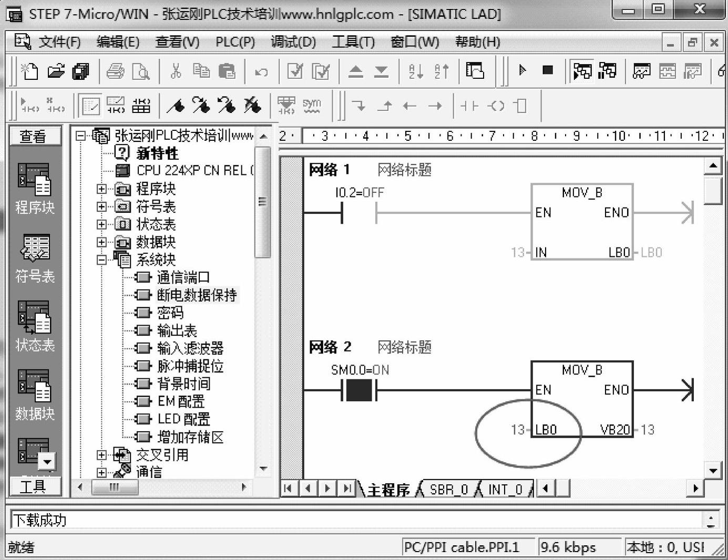This screenshot has width=728, height=560.
Task: Toggle pause of program status
Action: (607, 71)
